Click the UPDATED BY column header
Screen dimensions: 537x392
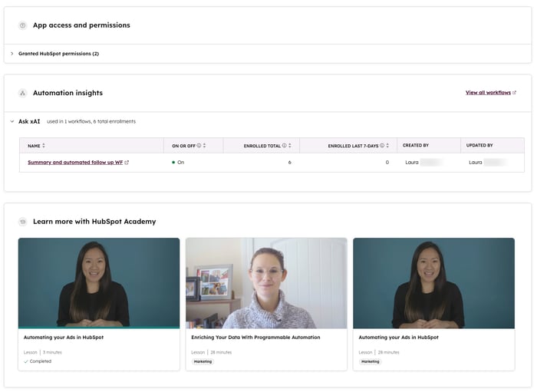coord(479,146)
